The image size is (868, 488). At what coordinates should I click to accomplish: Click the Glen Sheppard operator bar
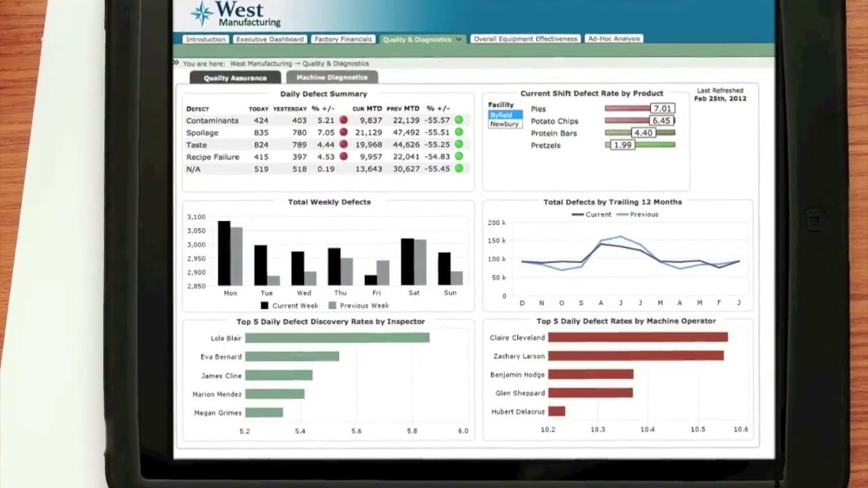pyautogui.click(x=590, y=393)
